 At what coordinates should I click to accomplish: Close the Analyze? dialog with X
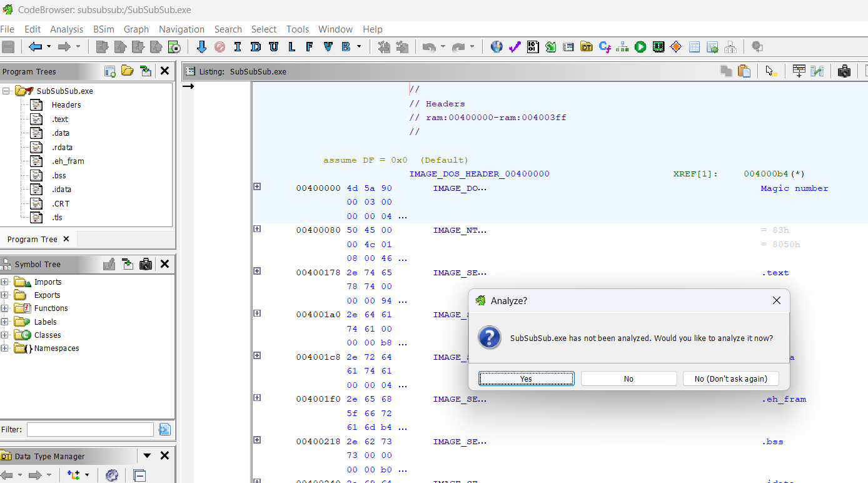pos(777,300)
